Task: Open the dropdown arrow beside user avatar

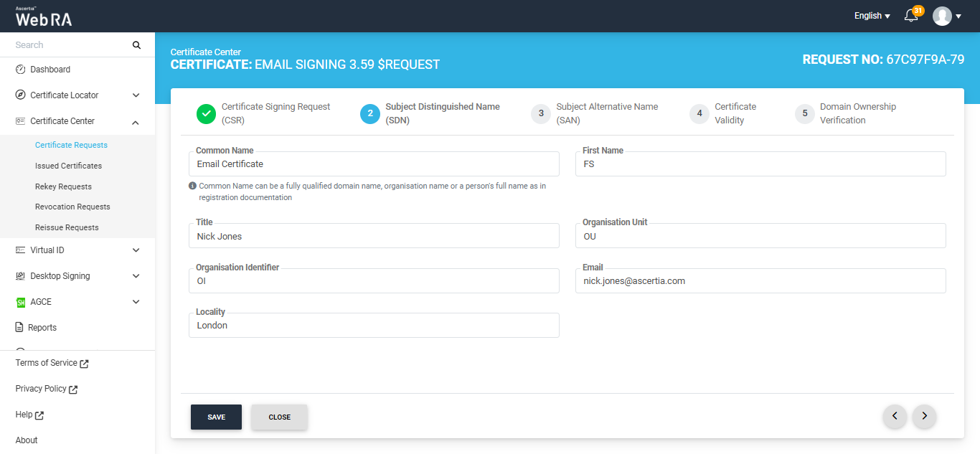Action: (x=958, y=16)
